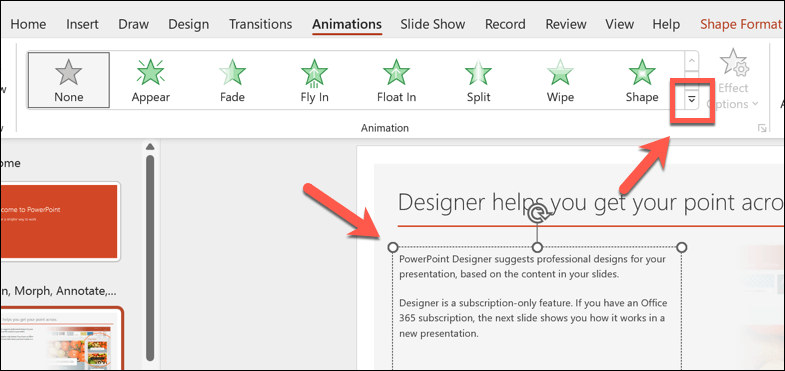Click the slide panel vertical scrollbar thumb

point(149,258)
